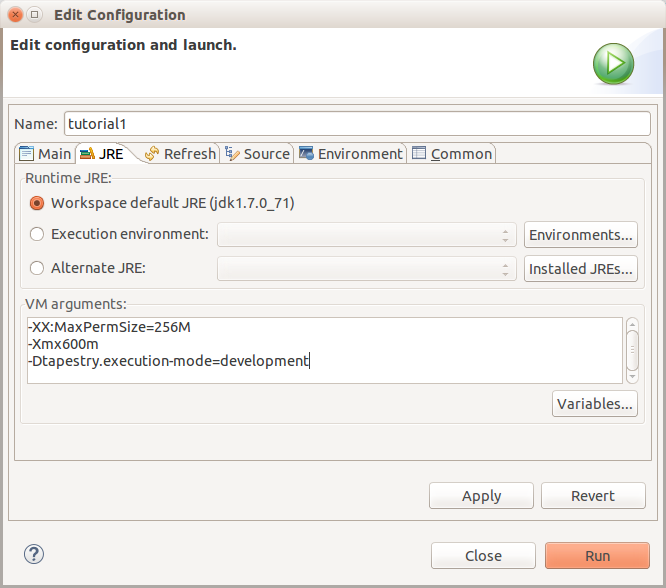
Task: Click the Refresh tab arrows icon
Action: [x=152, y=153]
